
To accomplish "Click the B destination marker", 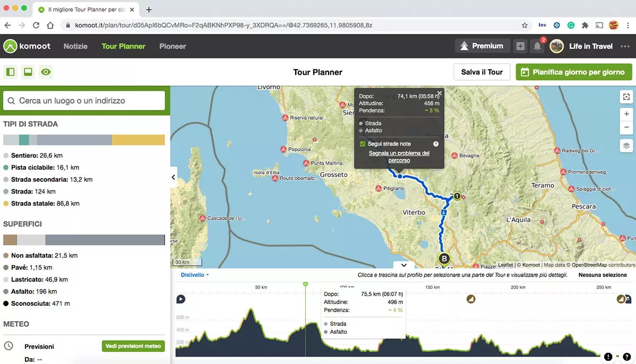I will (x=444, y=259).
